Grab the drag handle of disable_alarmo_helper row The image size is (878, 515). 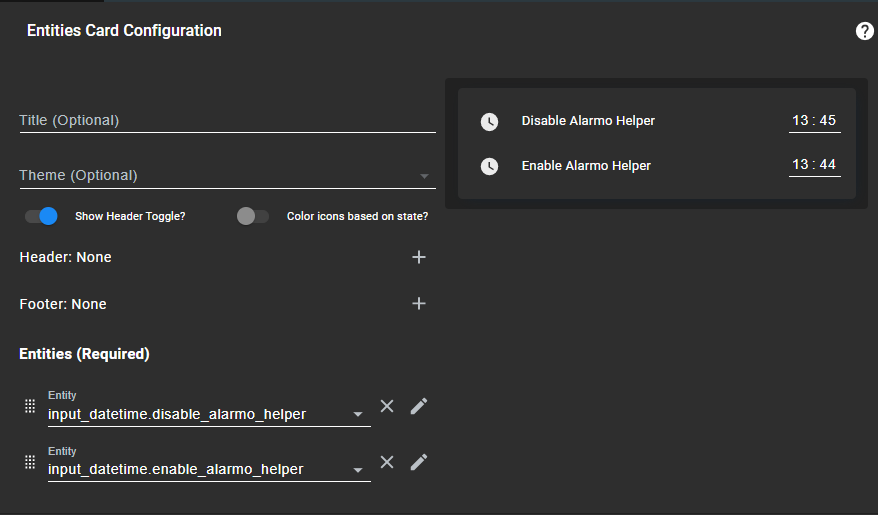[x=30, y=406]
